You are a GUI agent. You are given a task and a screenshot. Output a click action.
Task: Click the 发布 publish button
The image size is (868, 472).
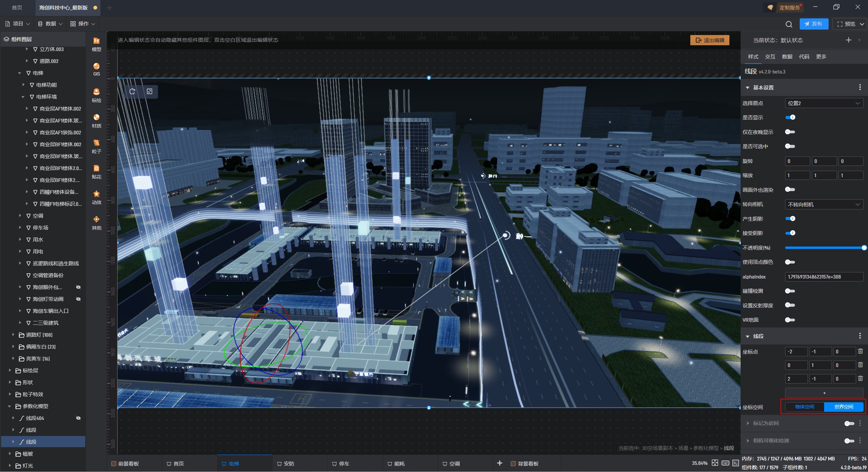click(x=814, y=24)
